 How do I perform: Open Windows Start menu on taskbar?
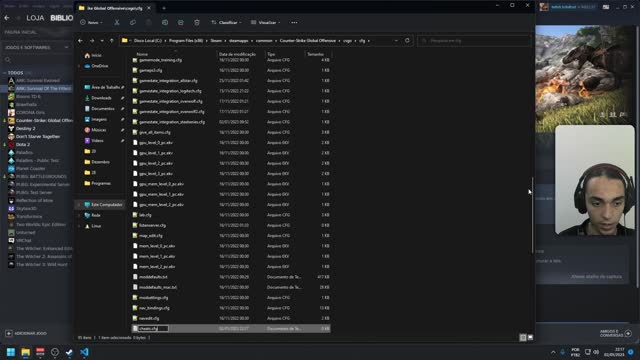click(x=11, y=352)
